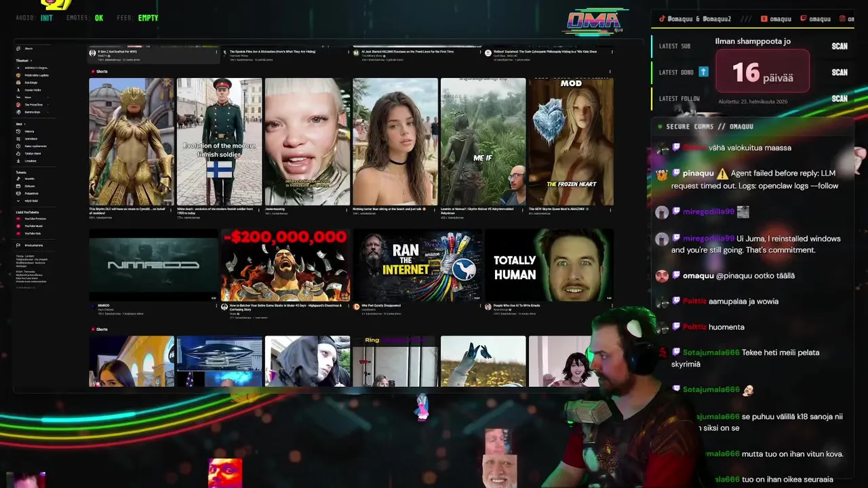Open channel avatar of Why Perl Quietly Disappeared
Viewport: 868px width, 488px height.
pos(356,306)
